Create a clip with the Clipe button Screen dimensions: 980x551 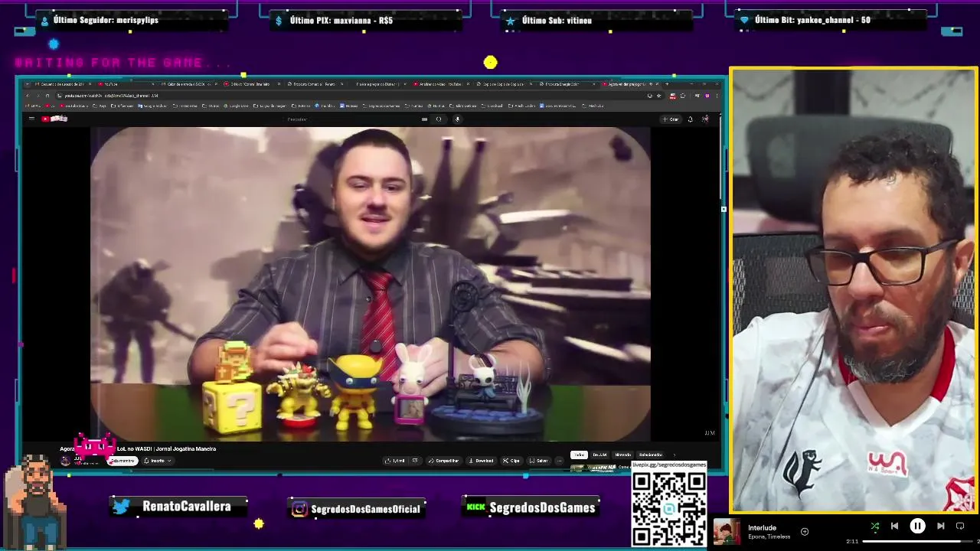pyautogui.click(x=511, y=461)
